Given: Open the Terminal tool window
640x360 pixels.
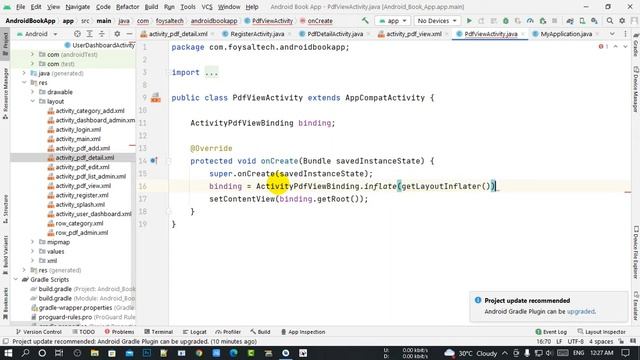Looking at the screenshot, I should (x=158, y=332).
